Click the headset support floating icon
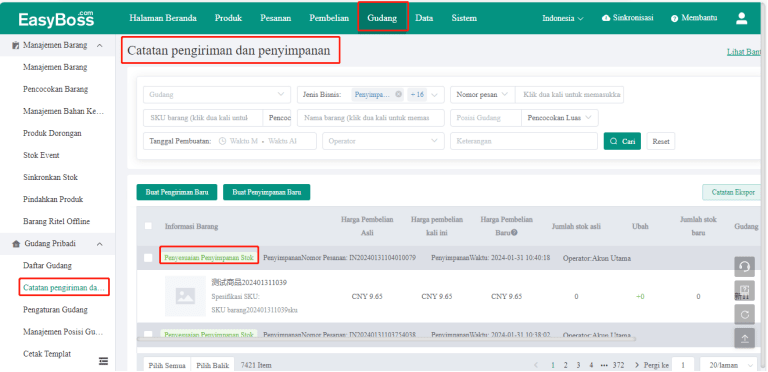The width and height of the screenshot is (768, 372). [x=744, y=267]
